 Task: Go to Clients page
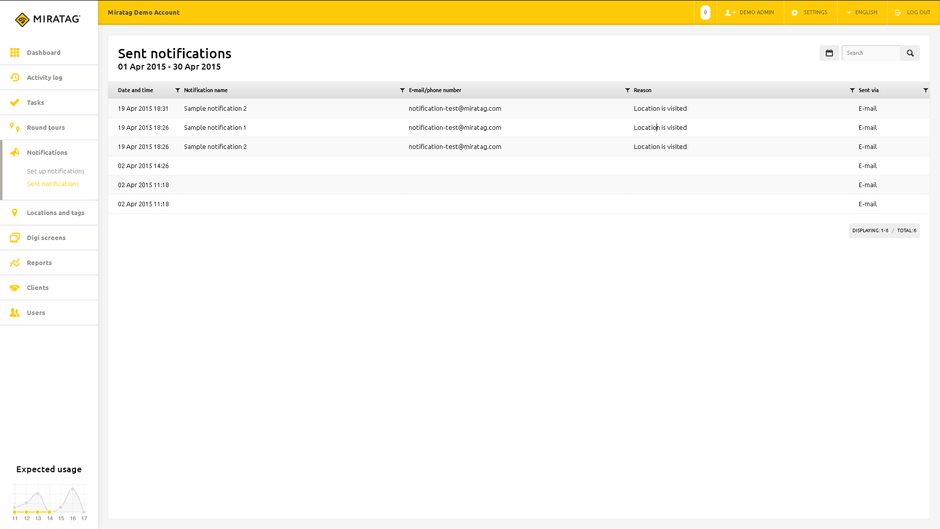pos(37,288)
